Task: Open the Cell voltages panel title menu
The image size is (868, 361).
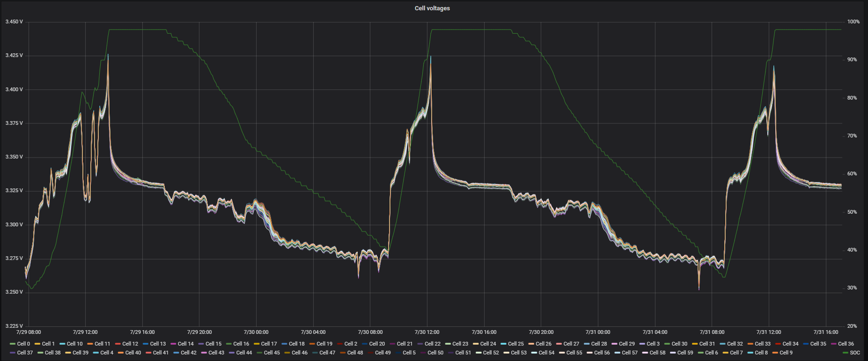Action: pos(432,8)
